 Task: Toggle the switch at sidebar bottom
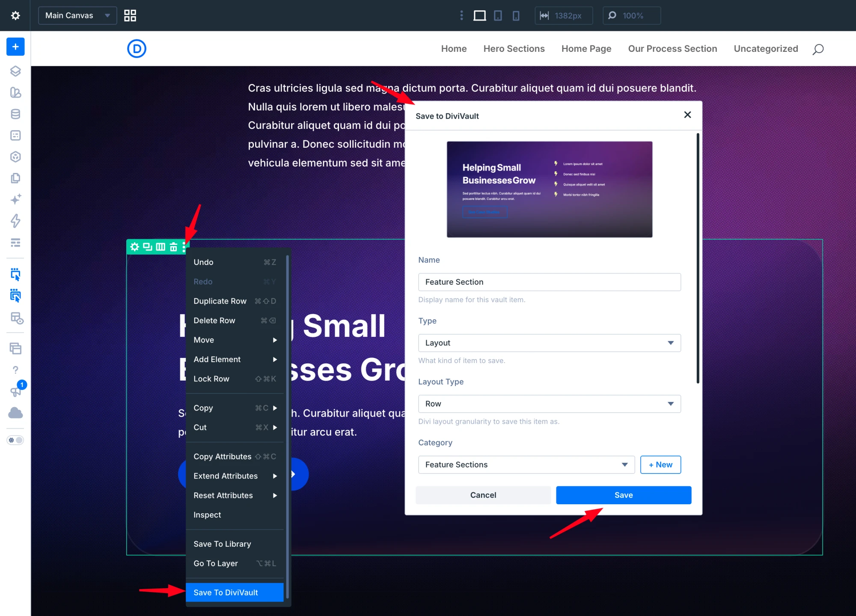pos(15,440)
